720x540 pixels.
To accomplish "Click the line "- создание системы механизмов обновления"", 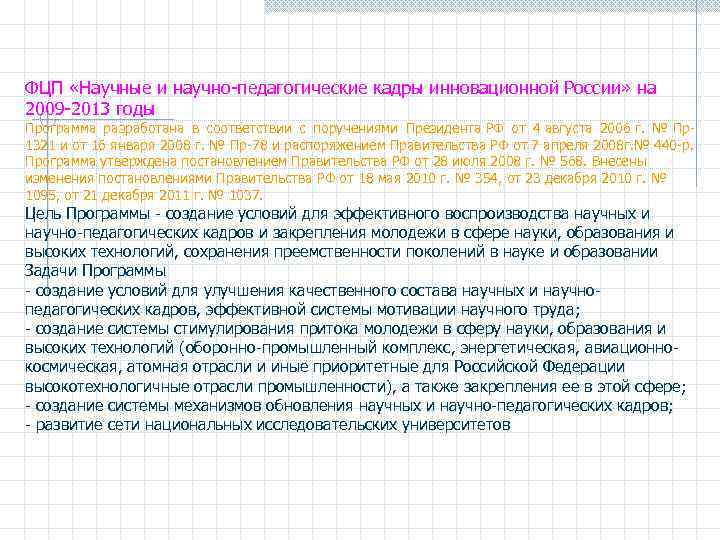I will (349, 406).
